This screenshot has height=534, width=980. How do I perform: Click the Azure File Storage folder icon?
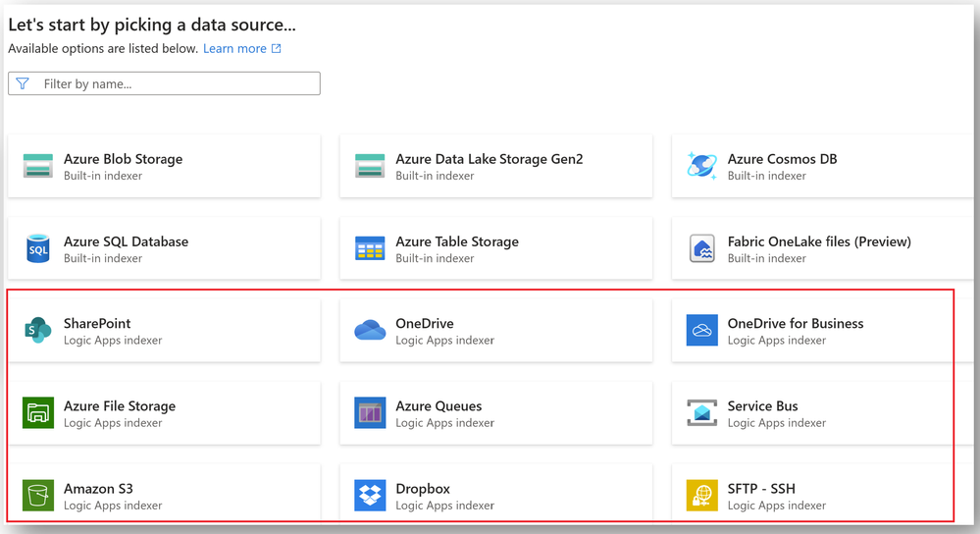38,412
